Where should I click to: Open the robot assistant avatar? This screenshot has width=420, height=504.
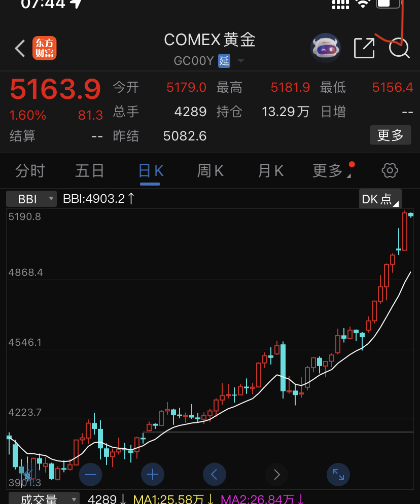point(326,48)
